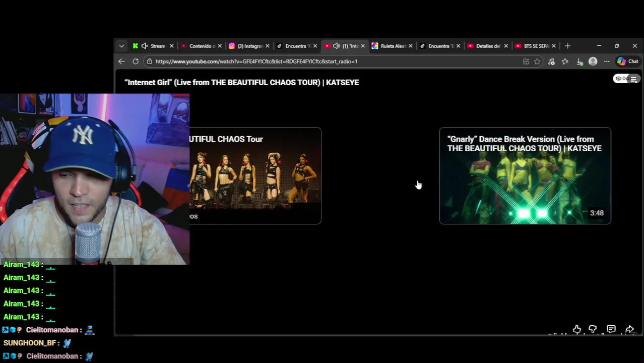Expand the tab search dropdown arrow
Viewport: 644px width, 363px height.
pos(121,46)
